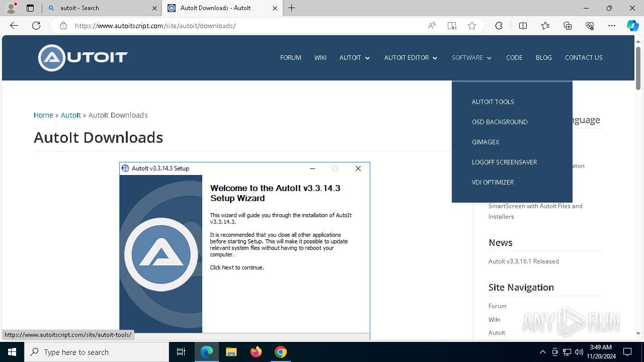Open volume control tray icon

579,352
